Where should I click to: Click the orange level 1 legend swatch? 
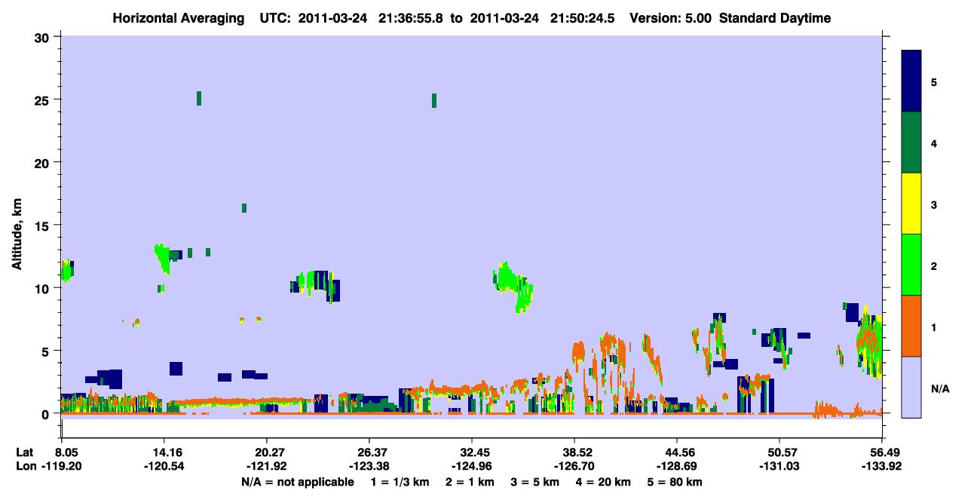(x=911, y=326)
